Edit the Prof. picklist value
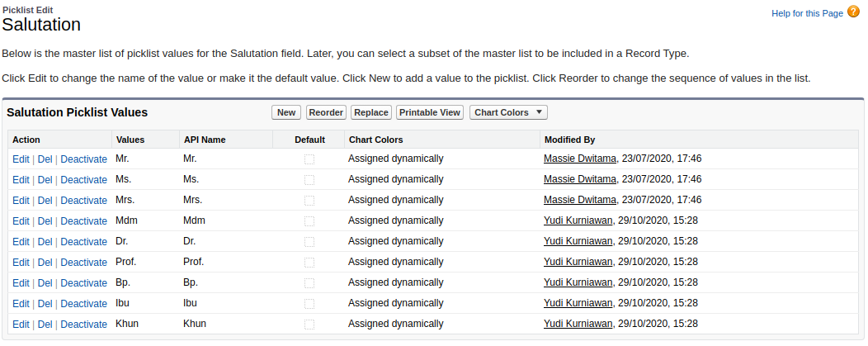 coord(21,263)
